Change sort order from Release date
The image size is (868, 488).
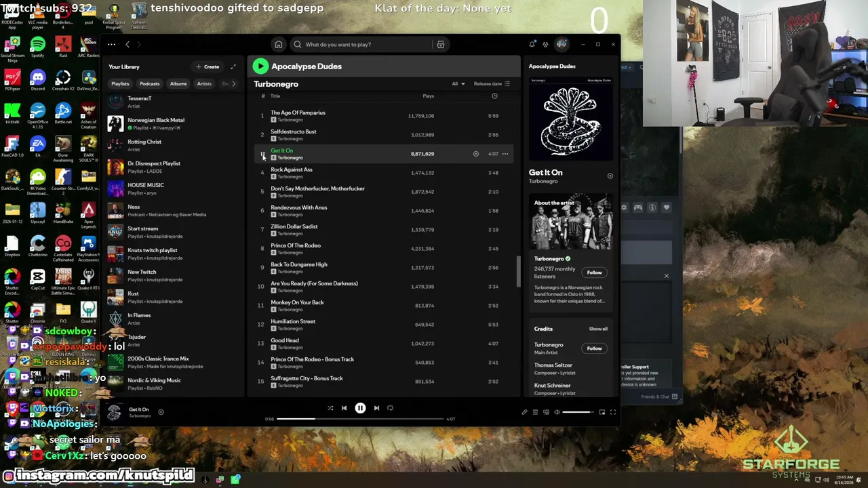[492, 84]
